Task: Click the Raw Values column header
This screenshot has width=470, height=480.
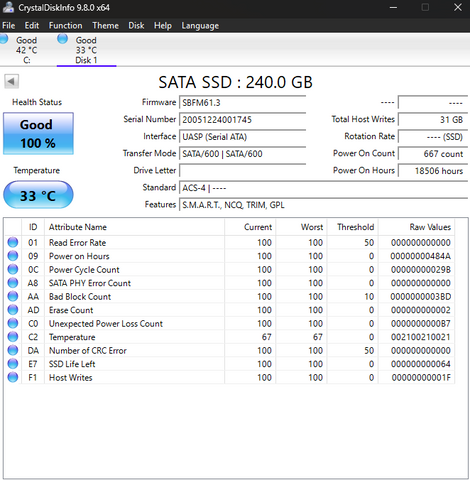Action: pyautogui.click(x=416, y=227)
